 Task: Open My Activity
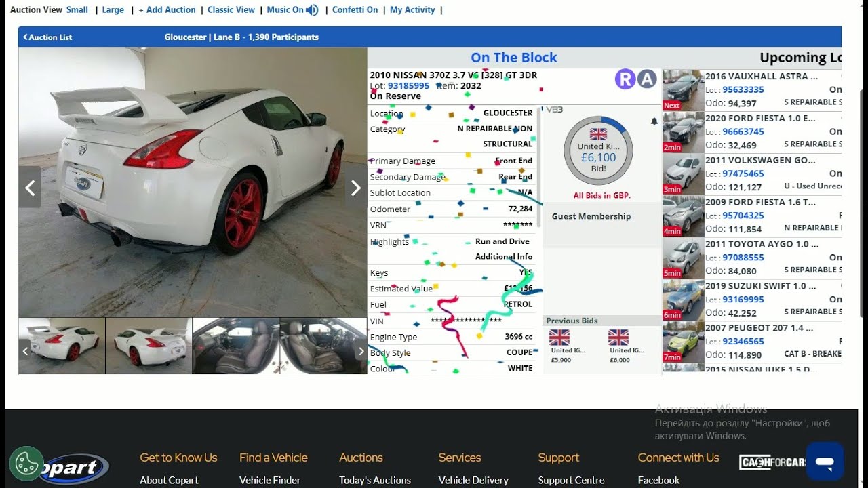tap(412, 10)
